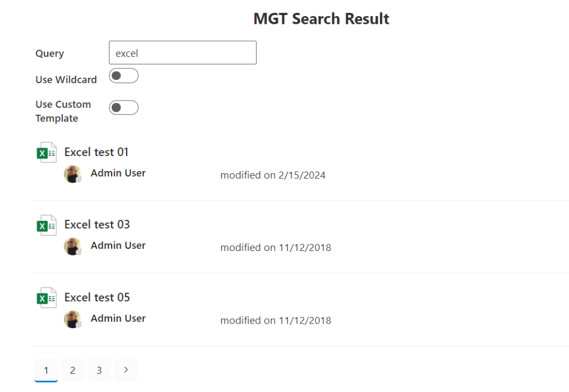
Task: Click the Excel file icon for Excel test 03
Action: 47,225
